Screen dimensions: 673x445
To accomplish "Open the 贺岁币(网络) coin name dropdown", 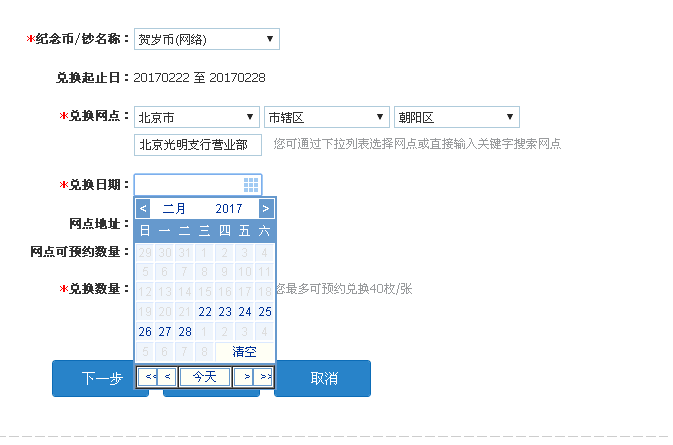I will tap(206, 39).
